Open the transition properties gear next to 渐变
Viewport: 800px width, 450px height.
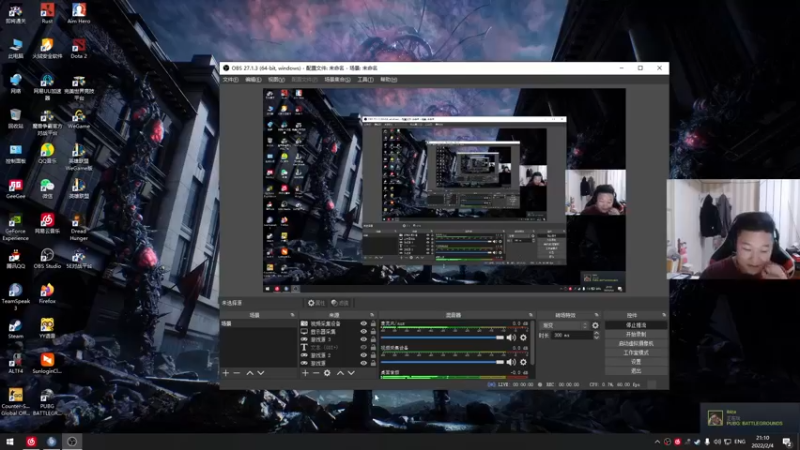595,325
